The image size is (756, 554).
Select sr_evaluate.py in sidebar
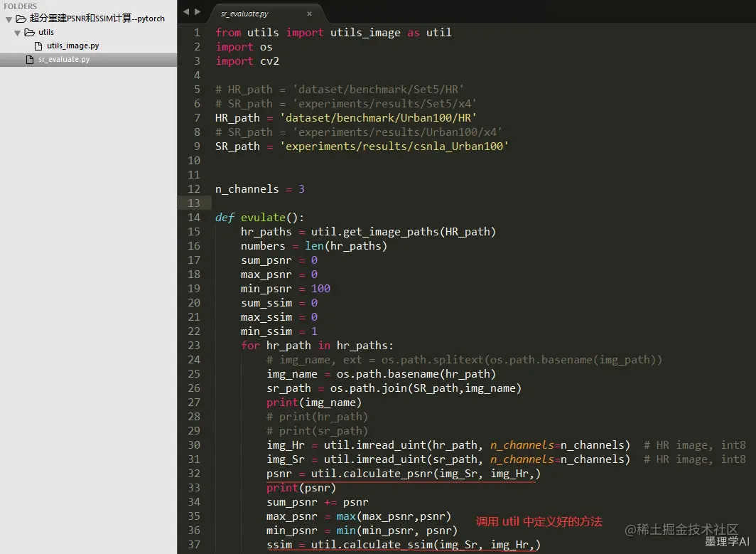tap(64, 59)
